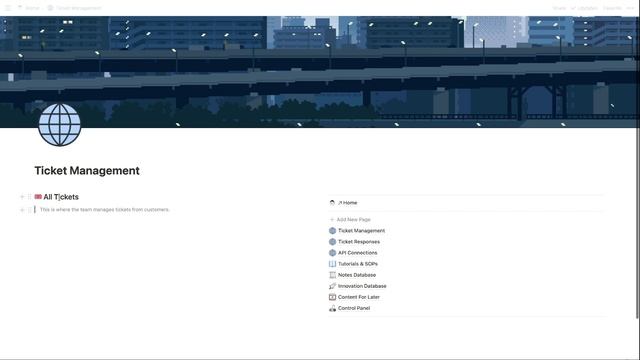Click the Home breadcrumb in top bar
This screenshot has width=640, height=360.
(x=29, y=8)
